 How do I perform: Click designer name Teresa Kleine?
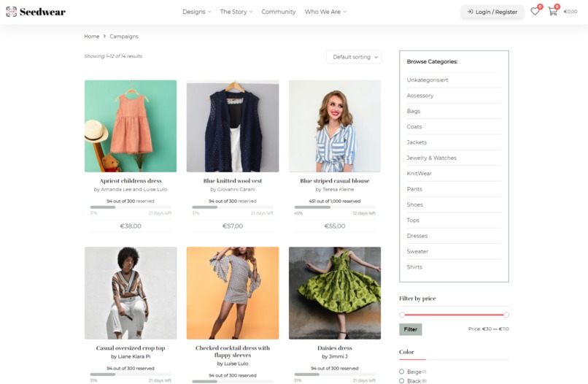(x=338, y=189)
